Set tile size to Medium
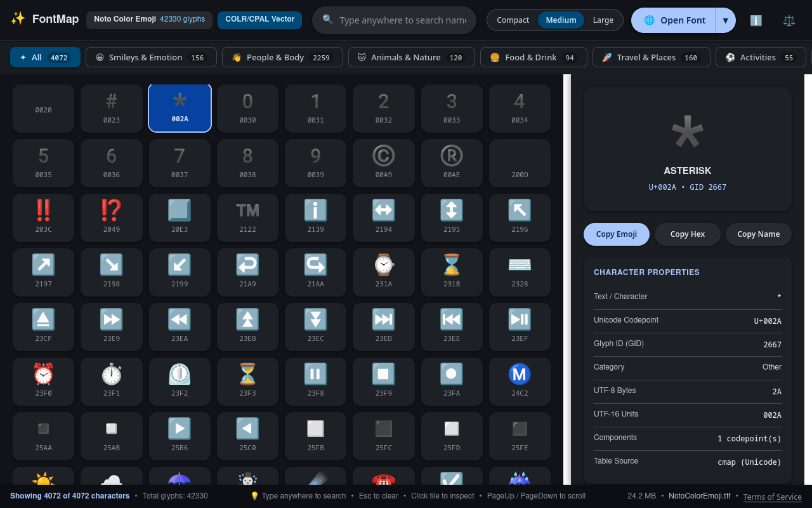 tap(561, 20)
